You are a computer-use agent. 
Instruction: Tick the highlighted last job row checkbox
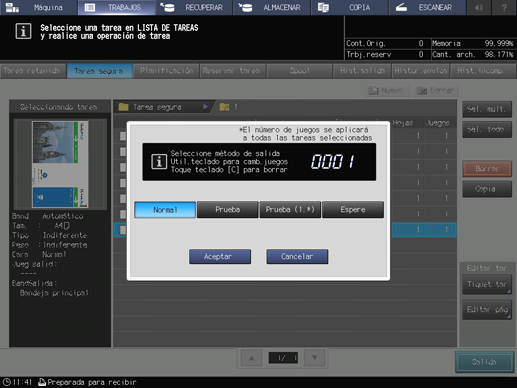(123, 230)
